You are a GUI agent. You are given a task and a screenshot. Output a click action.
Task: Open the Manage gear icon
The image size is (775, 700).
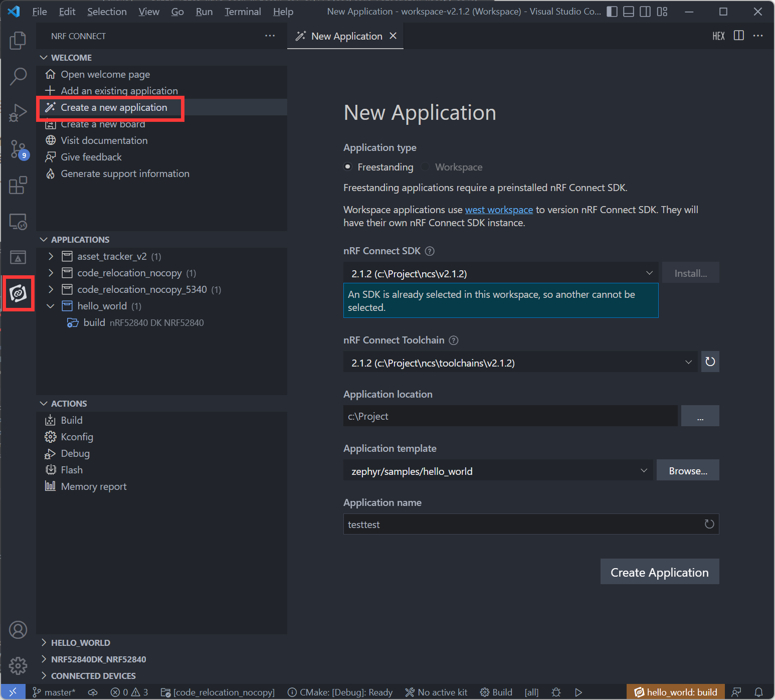[x=18, y=666]
